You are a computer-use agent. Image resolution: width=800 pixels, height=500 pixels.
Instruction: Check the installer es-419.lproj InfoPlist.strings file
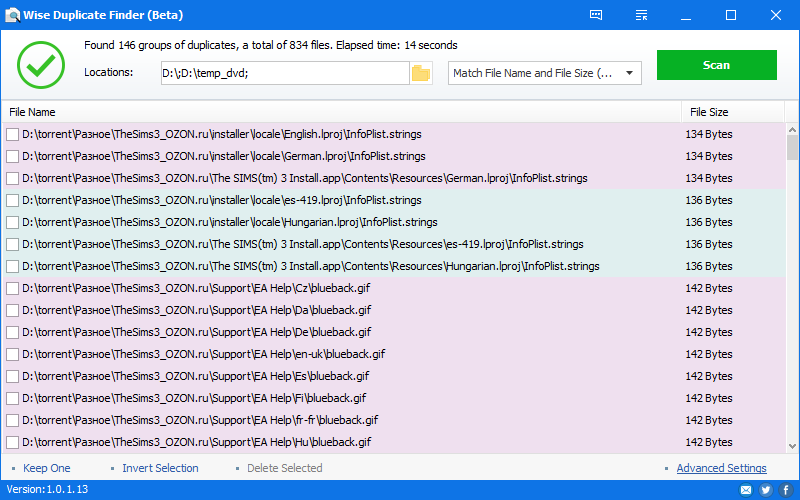[12, 200]
